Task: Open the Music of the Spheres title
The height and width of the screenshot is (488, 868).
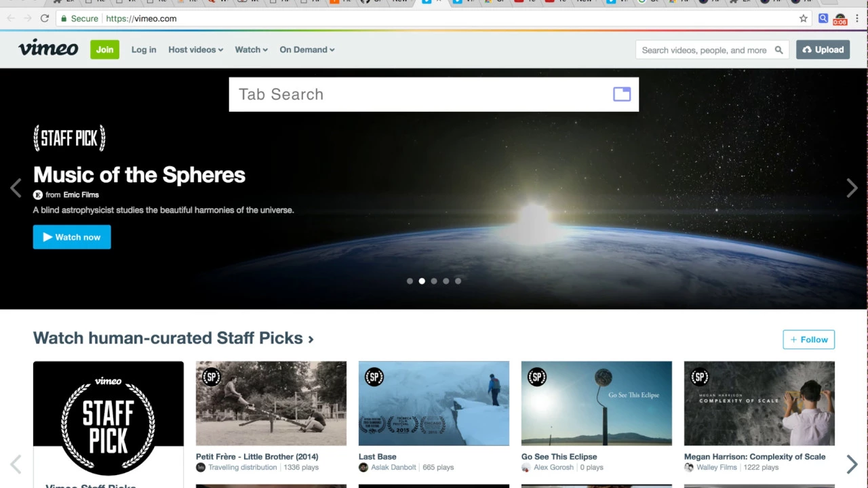Action: tap(139, 175)
